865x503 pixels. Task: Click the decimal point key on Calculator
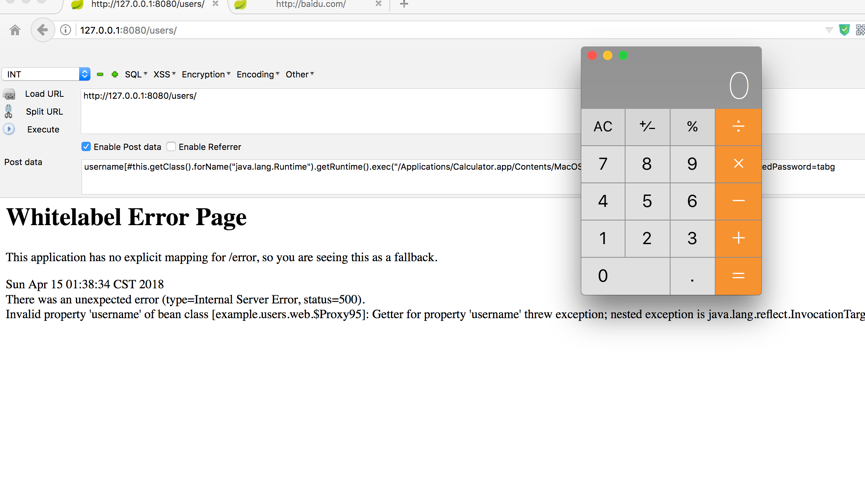[692, 276]
